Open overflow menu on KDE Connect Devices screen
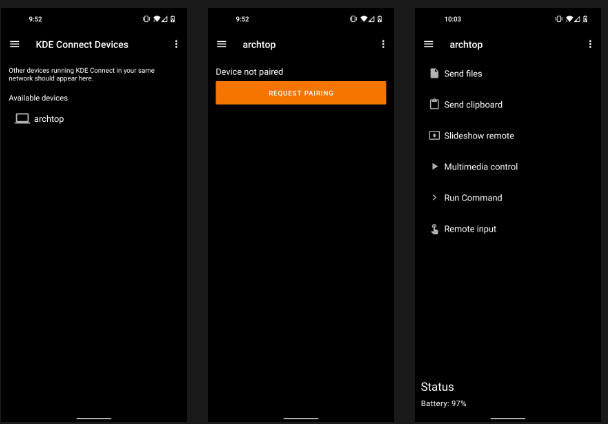608x424 pixels. [x=176, y=44]
